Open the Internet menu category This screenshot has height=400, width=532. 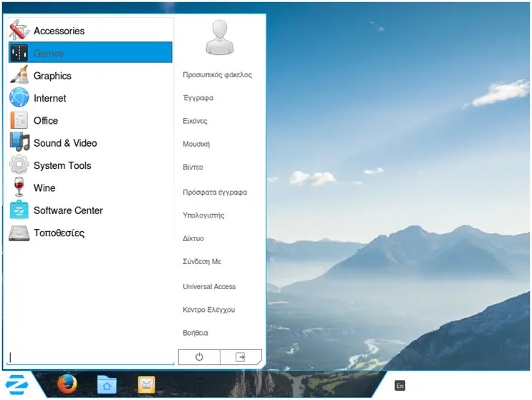90,98
